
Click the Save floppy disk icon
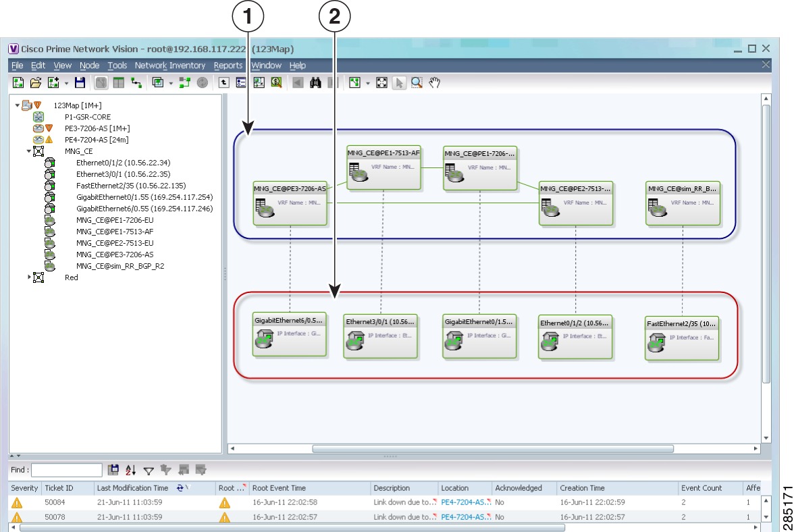coord(80,83)
